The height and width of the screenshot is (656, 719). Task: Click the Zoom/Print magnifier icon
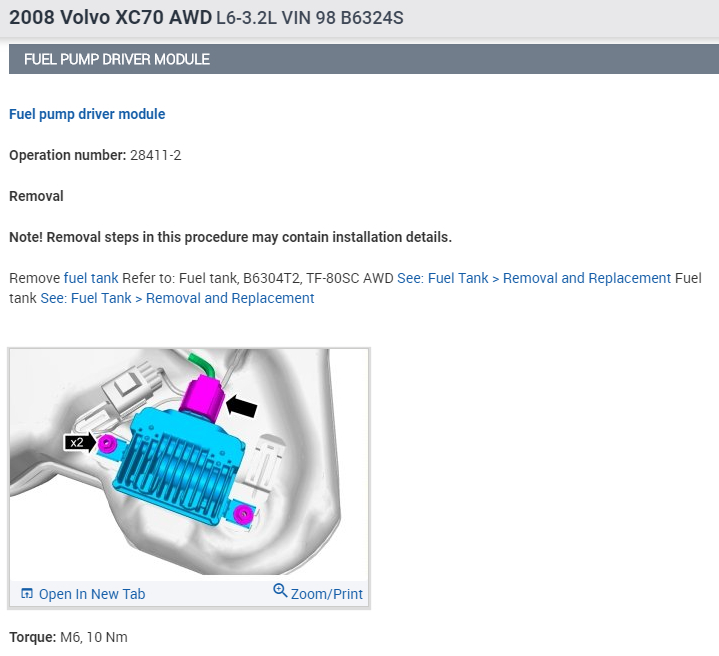point(280,592)
